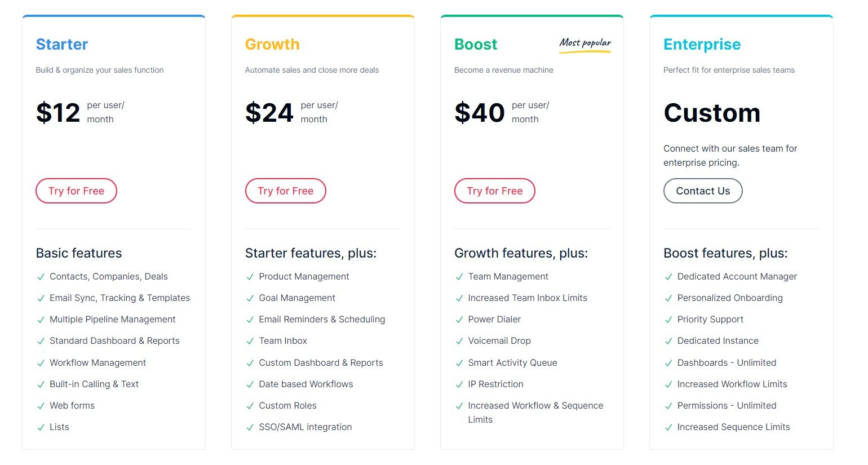Click the checkmark beside Web forms
The width and height of the screenshot is (868, 465).
pos(41,406)
